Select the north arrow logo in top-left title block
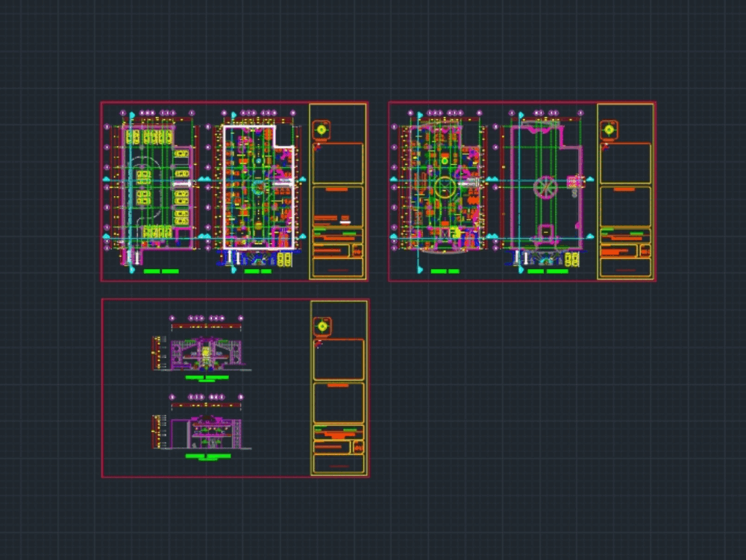This screenshot has height=560, width=746. tap(322, 129)
